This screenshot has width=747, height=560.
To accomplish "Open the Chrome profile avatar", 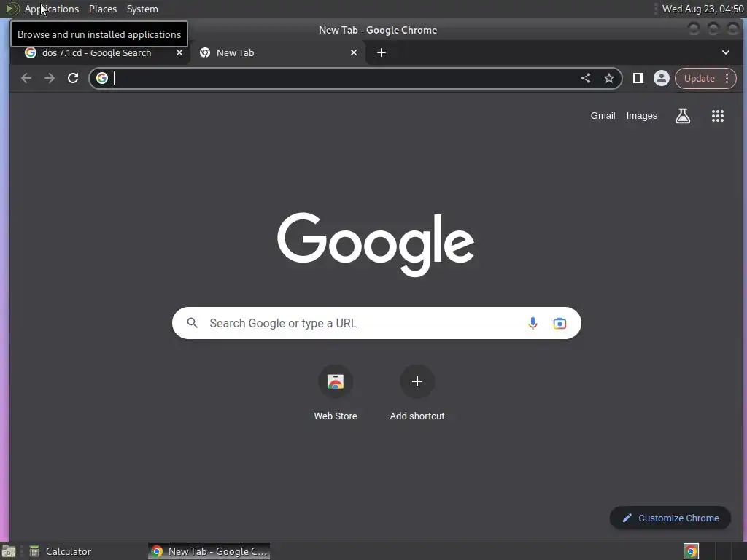I will (x=661, y=78).
